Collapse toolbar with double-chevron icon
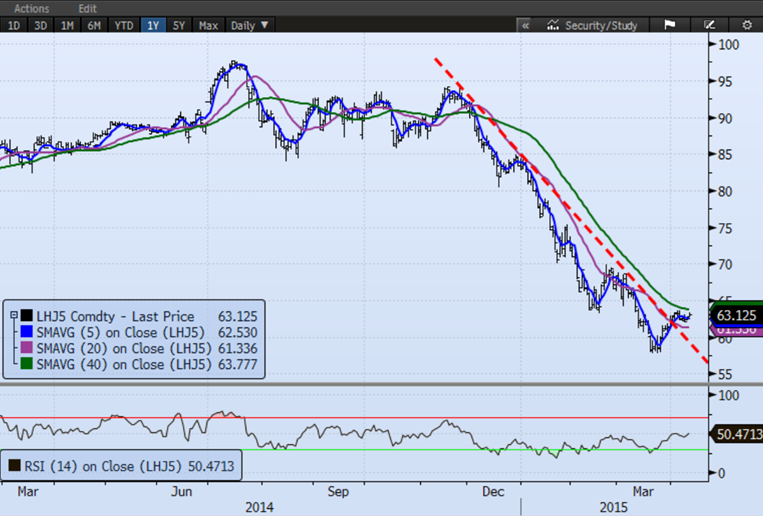Screen dimensions: 763x516 pos(524,25)
